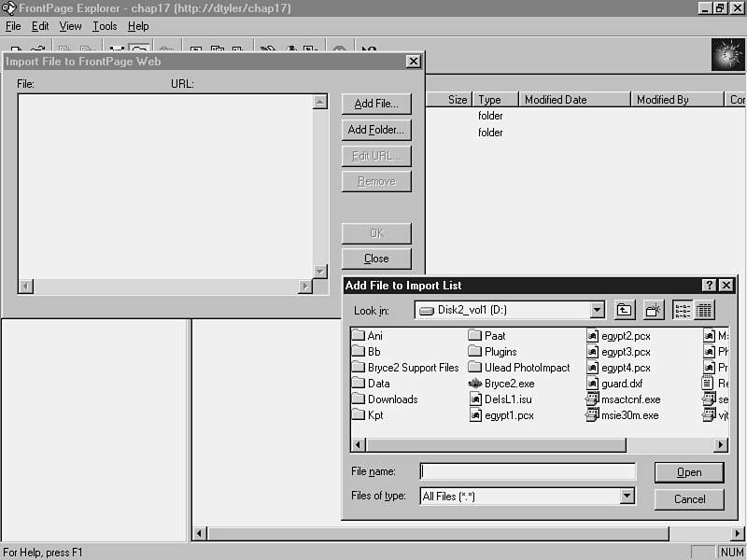Open the Help menu
Image resolution: width=747 pixels, height=560 pixels.
138,26
